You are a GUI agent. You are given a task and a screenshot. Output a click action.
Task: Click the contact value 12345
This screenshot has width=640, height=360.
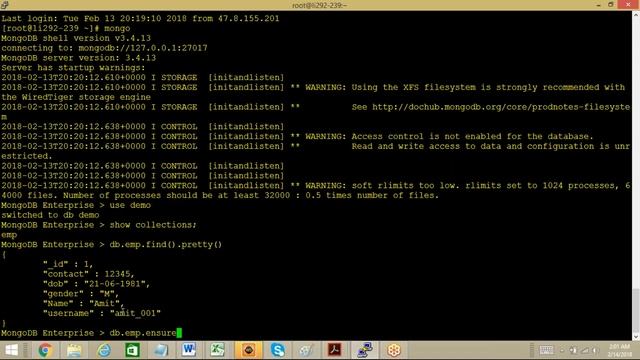pos(117,274)
